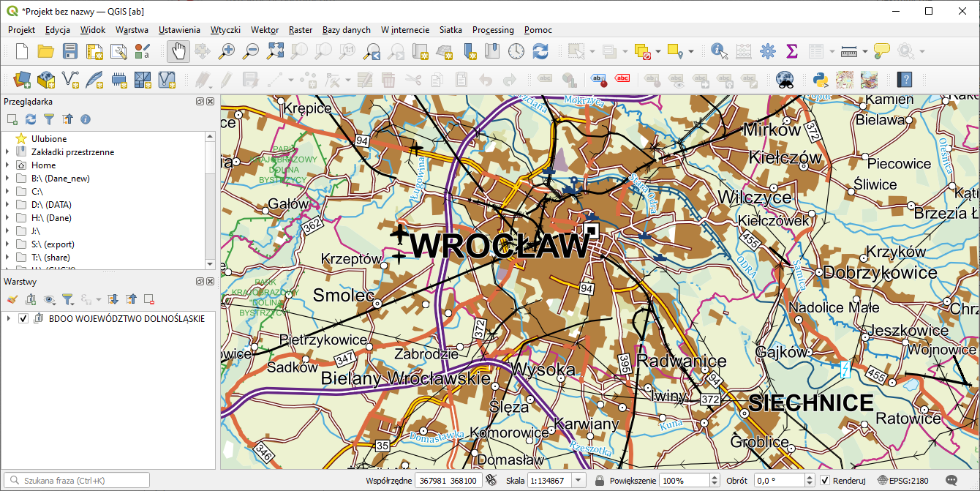Screen dimensions: 980x491
Task: Zoom to the full map extent
Action: [x=275, y=51]
